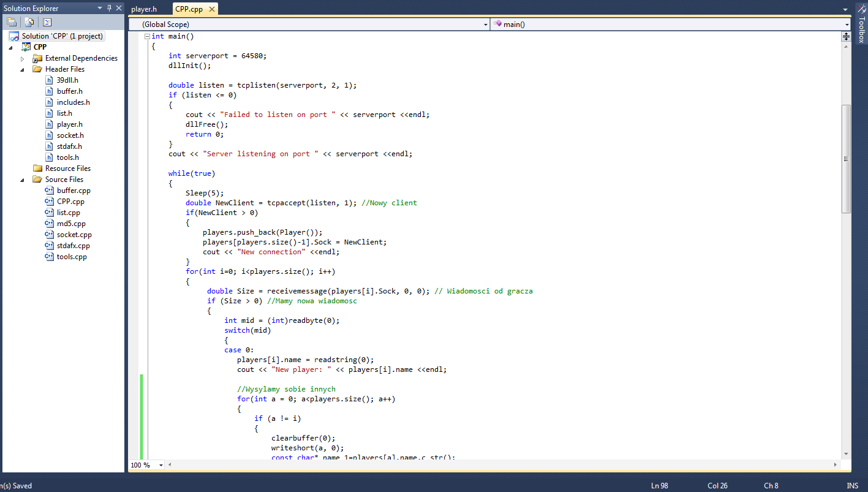Open the main() member dropdown
This screenshot has width=868, height=492.
click(x=847, y=25)
